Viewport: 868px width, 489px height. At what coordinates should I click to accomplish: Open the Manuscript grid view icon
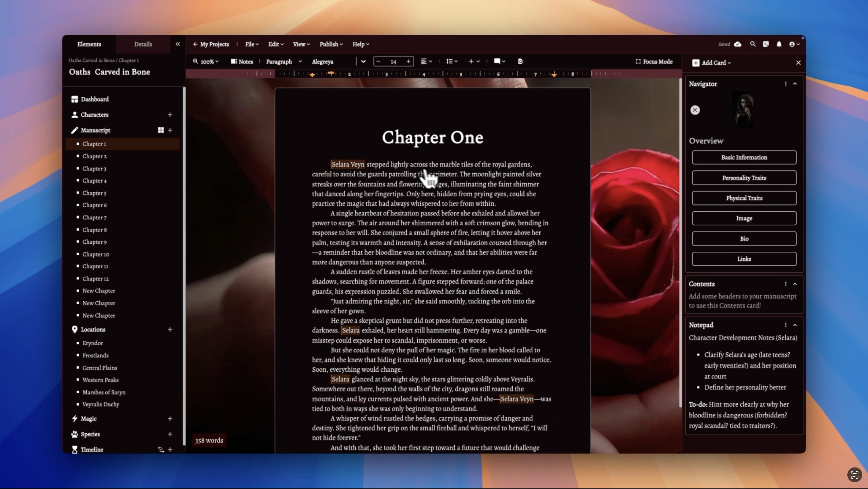coord(161,130)
